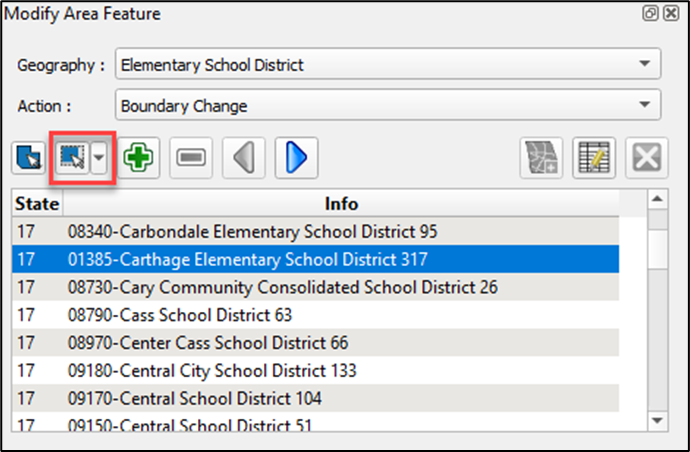This screenshot has width=690, height=452.
Task: Click the State column header
Action: pyautogui.click(x=36, y=203)
